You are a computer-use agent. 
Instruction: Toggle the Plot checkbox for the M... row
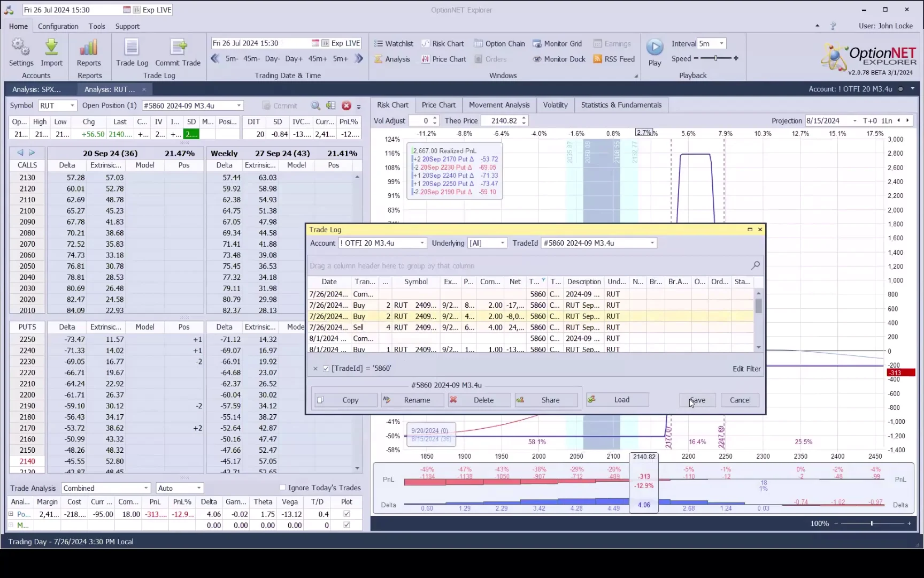click(x=346, y=526)
